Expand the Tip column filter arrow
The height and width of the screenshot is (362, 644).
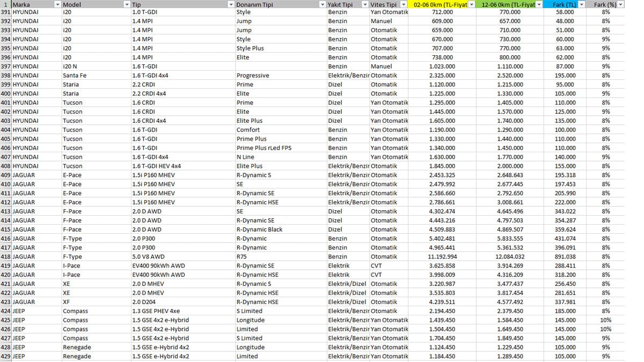point(231,4)
